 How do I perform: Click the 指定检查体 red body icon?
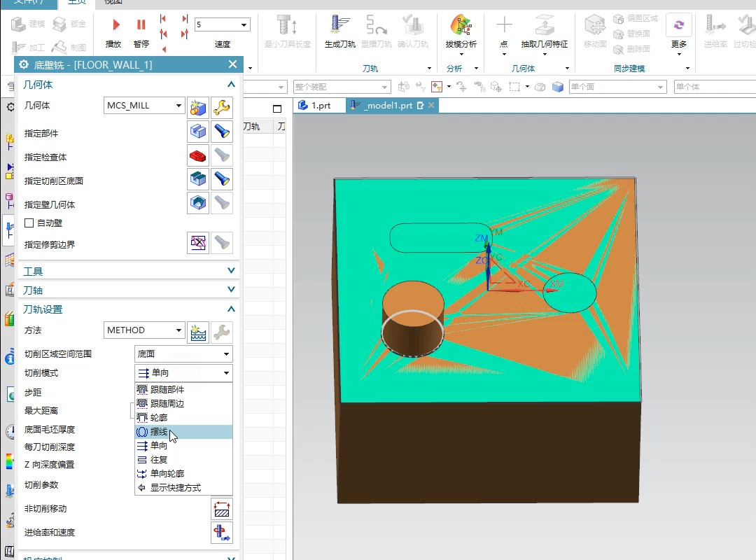198,155
